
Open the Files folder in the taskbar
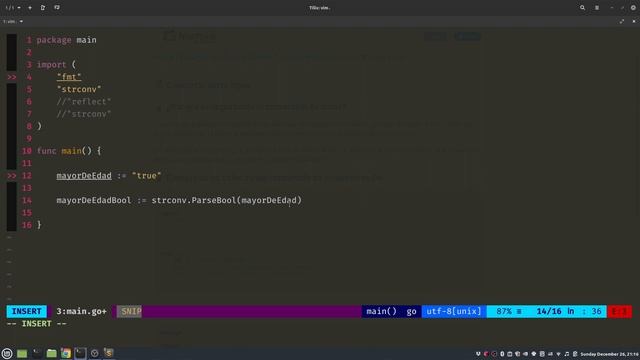[51, 353]
